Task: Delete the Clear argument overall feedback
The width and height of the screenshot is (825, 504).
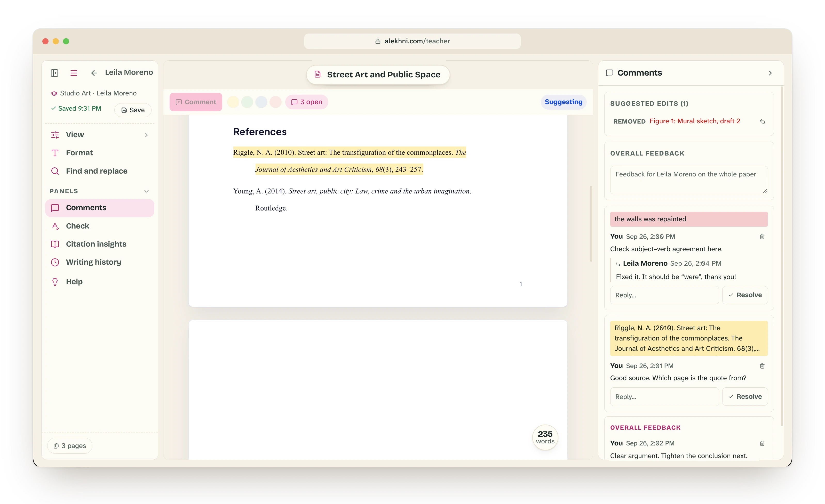Action: (762, 443)
